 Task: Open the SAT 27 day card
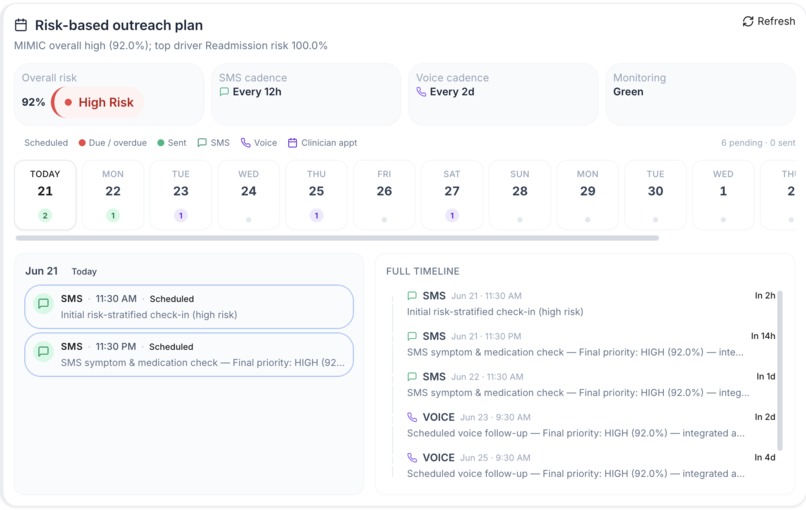point(452,195)
